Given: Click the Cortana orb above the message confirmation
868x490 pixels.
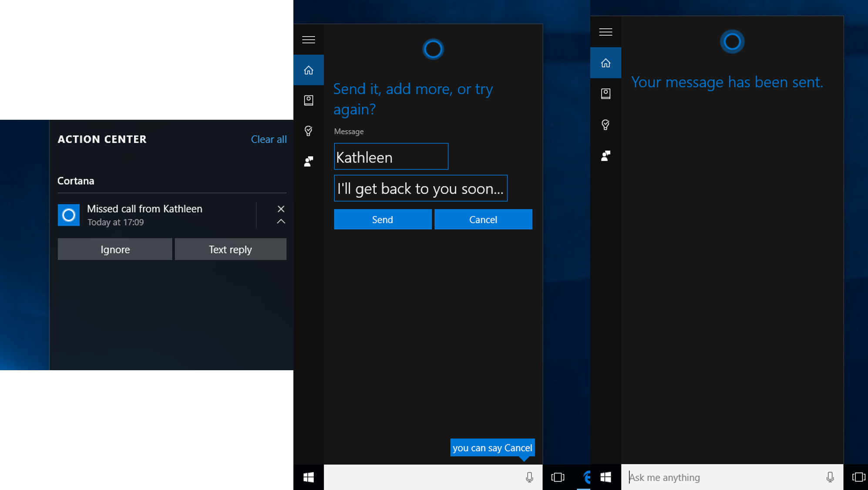Looking at the screenshot, I should [733, 42].
